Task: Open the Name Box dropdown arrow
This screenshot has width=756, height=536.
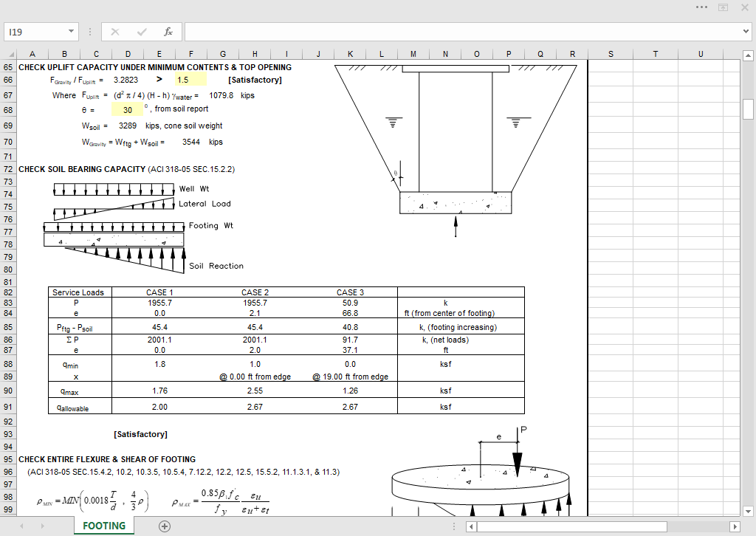Action: pos(71,32)
